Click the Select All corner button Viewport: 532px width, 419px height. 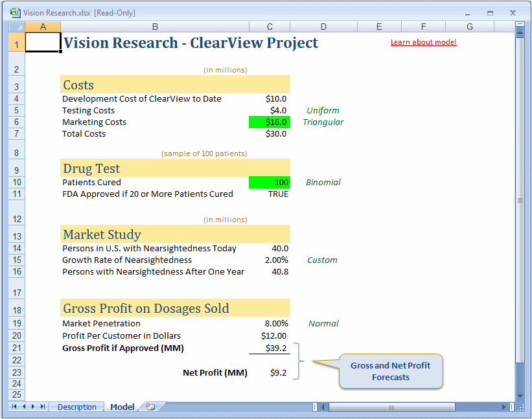coord(16,26)
